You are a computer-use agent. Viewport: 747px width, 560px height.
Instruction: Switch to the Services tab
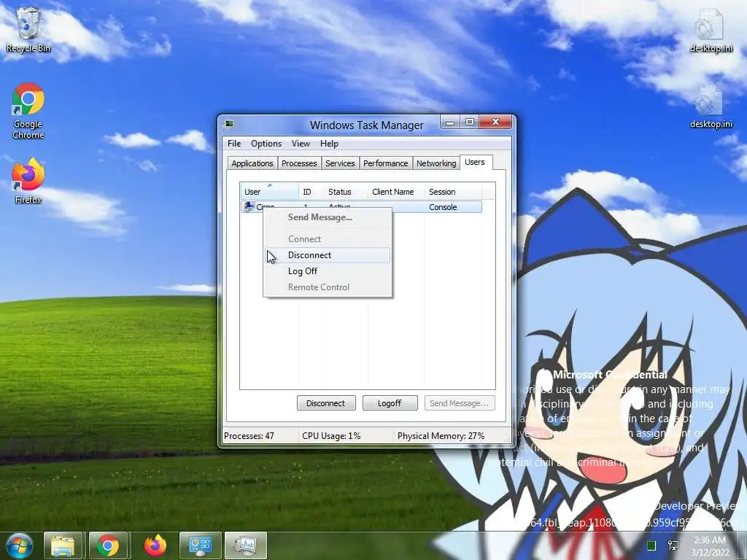click(340, 163)
